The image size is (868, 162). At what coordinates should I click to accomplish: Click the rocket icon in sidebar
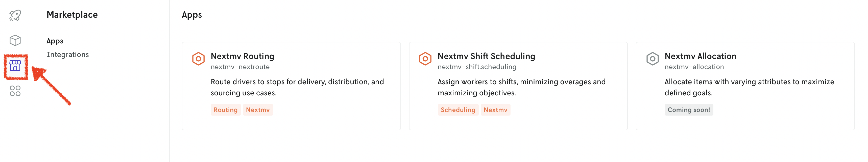15,15
